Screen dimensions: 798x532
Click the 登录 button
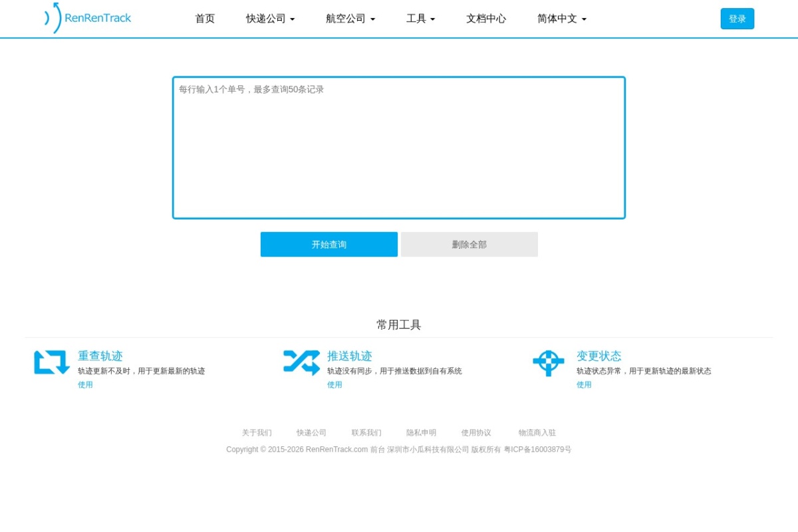pyautogui.click(x=737, y=19)
